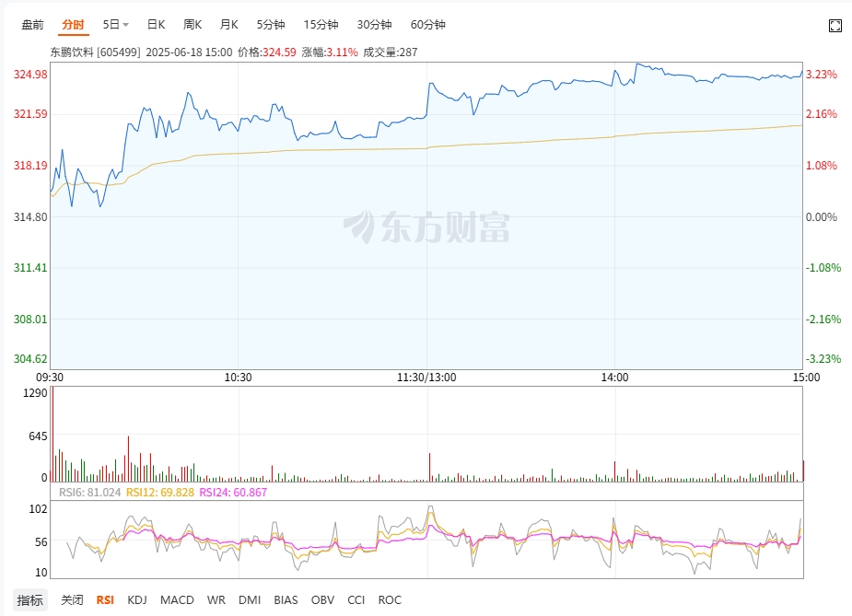Switch to 月K monthly chart
This screenshot has height=616, width=852.
228,25
